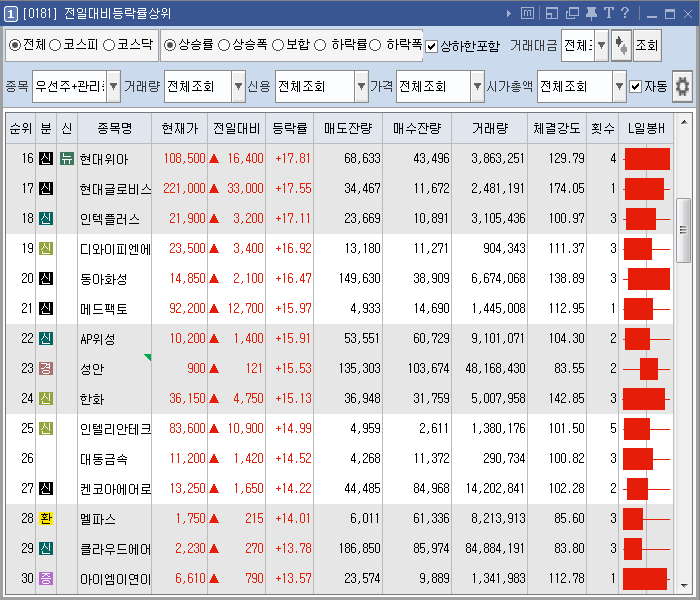
Task: Click the 뉴 news badge for 현대위아
Action: [x=67, y=158]
